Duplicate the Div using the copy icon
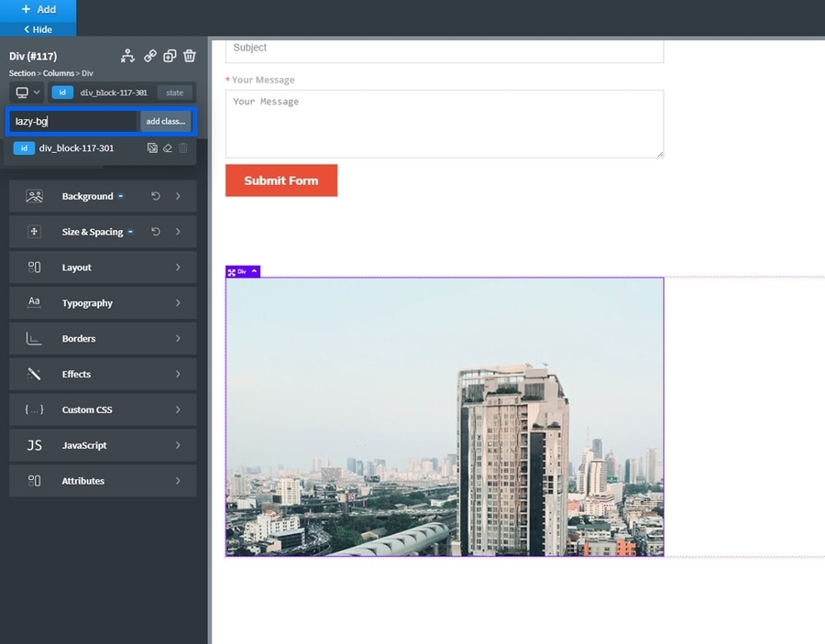Image resolution: width=825 pixels, height=644 pixels. 170,56
